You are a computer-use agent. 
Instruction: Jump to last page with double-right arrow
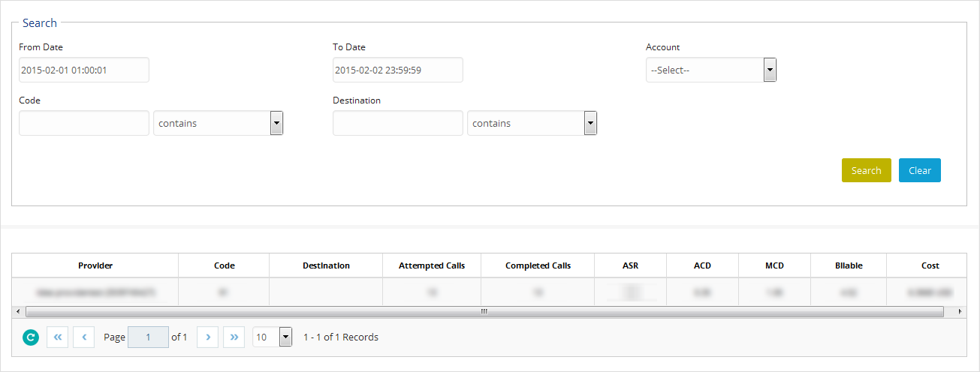234,337
